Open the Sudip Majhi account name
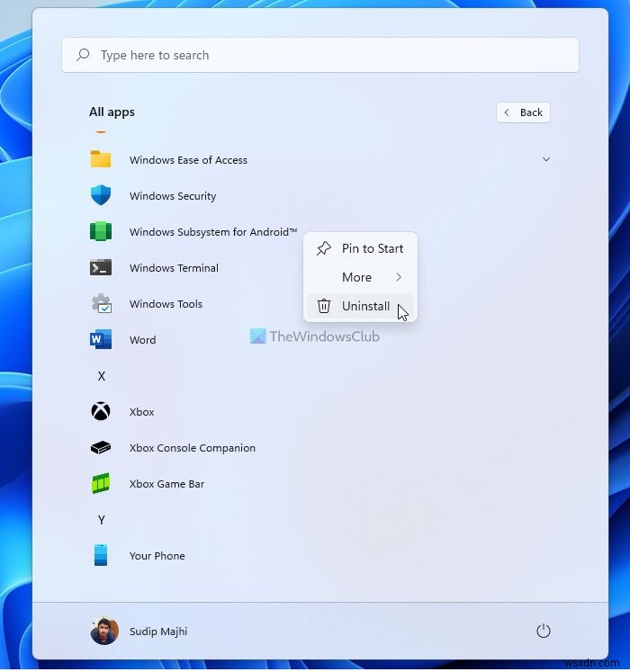This screenshot has width=630, height=672. [x=158, y=632]
